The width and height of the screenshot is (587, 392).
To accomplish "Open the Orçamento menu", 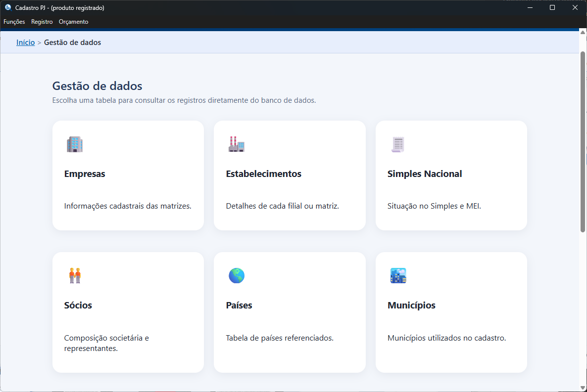I will coord(73,22).
